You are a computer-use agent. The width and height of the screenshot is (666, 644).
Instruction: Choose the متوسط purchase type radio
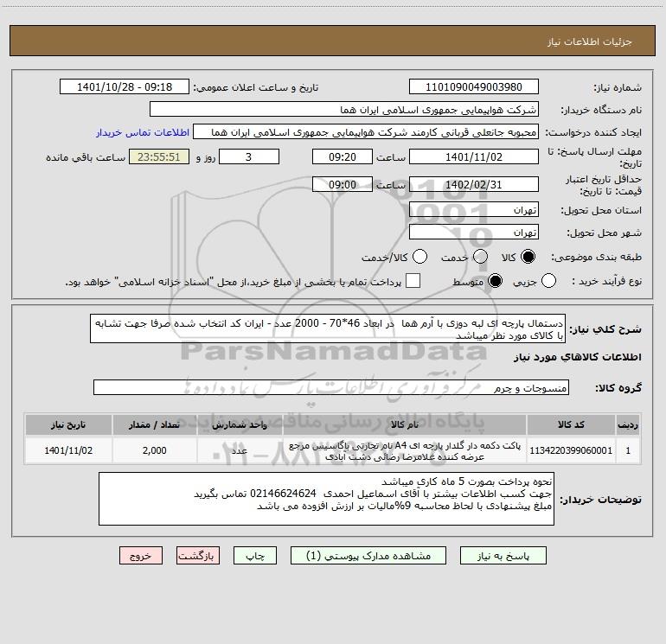pos(495,281)
